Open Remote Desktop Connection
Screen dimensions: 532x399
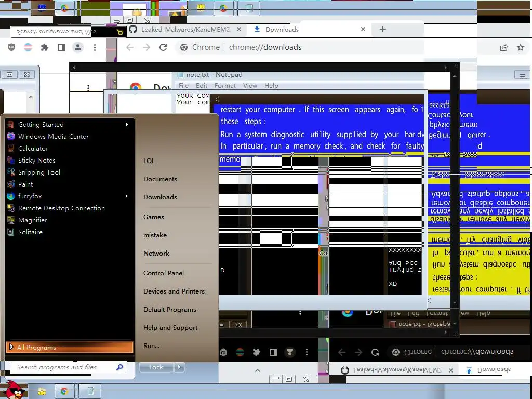coord(61,208)
